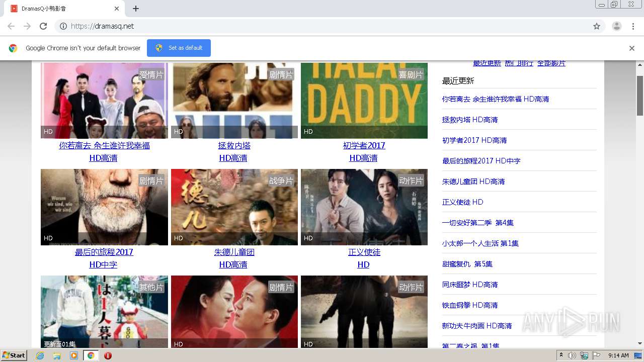The image size is (644, 362).
Task: Click HD link under 正义使徒
Action: click(x=363, y=264)
